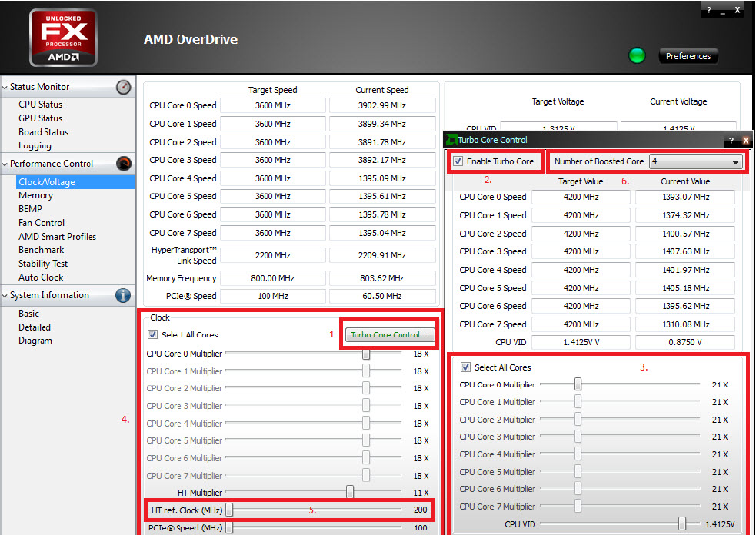Click the Turbo current value 1393.07 MHz
The width and height of the screenshot is (756, 535).
click(685, 197)
